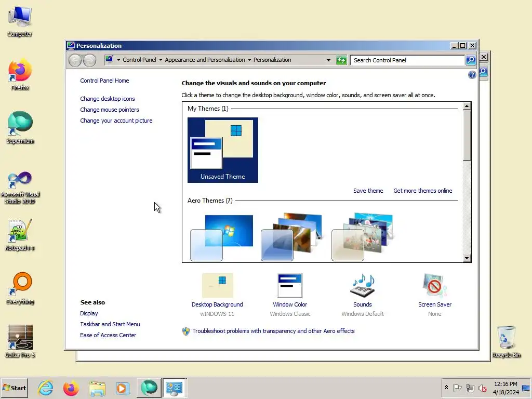Click the forward navigation arrow
532x399 pixels.
(89, 60)
